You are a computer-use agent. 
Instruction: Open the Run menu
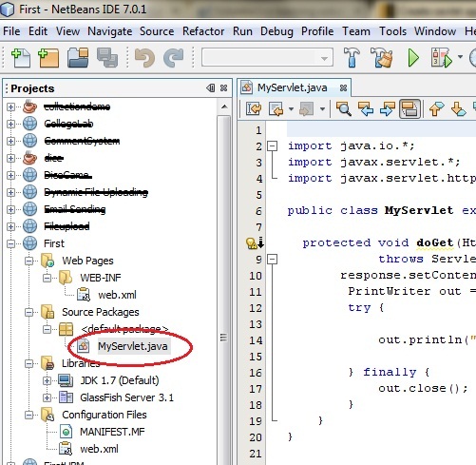[242, 31]
